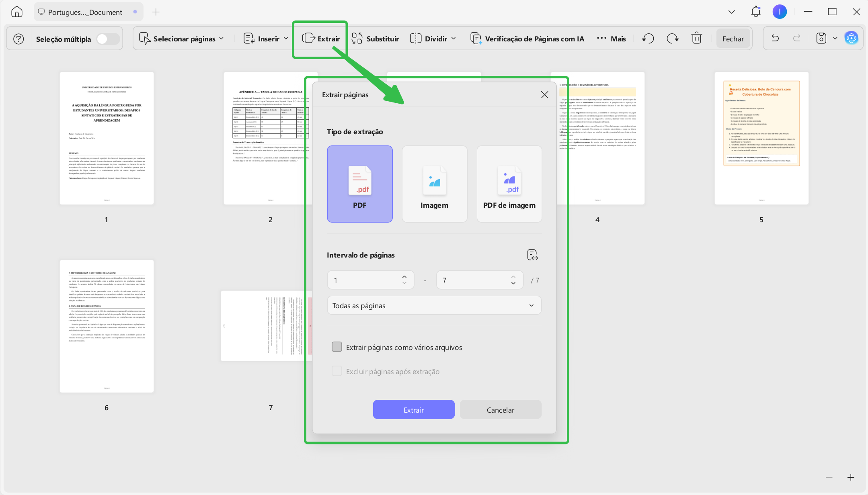The image size is (868, 495).
Task: Select Imagem extraction type
Action: [x=435, y=184]
